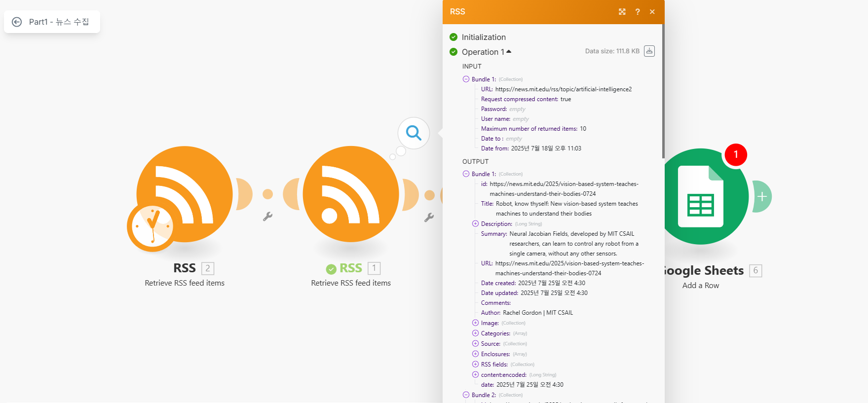Click the Retrieve RSS feed items caption under RSS 1
Image resolution: width=868 pixels, height=403 pixels.
[351, 283]
